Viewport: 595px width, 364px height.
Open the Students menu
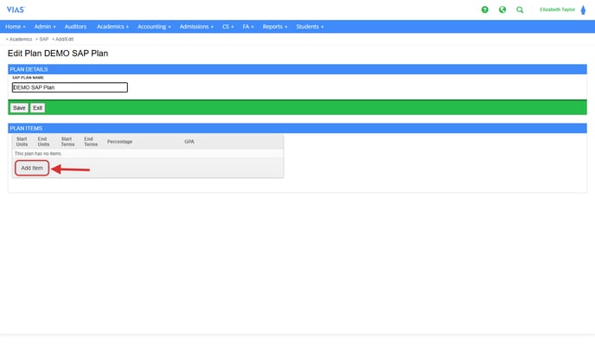(x=310, y=27)
